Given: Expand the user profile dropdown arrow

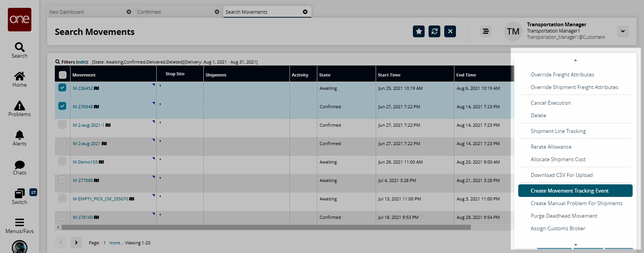Looking at the screenshot, I should (622, 31).
